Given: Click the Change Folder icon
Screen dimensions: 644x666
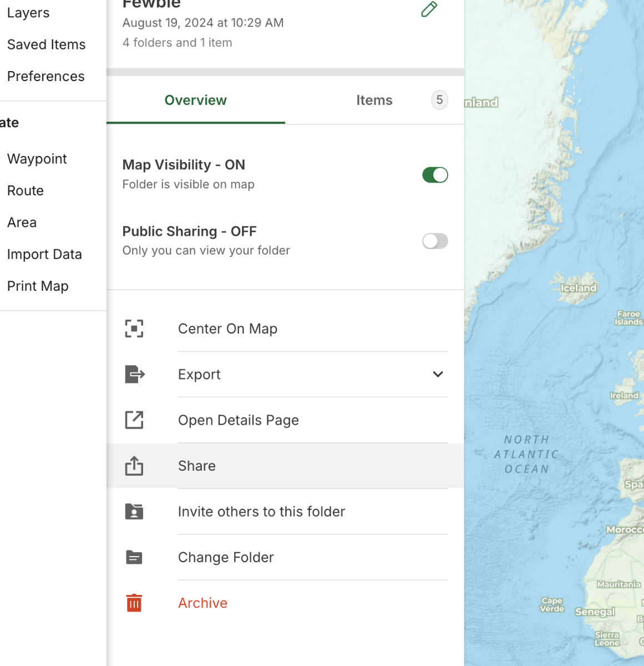Looking at the screenshot, I should tap(134, 557).
